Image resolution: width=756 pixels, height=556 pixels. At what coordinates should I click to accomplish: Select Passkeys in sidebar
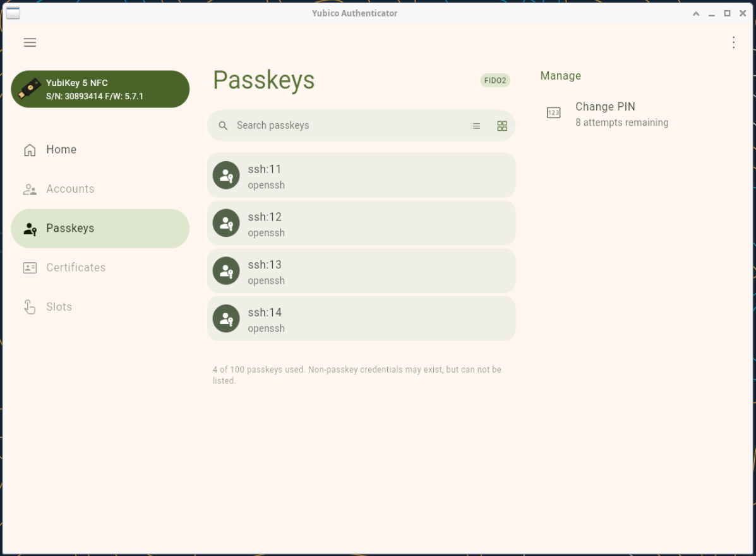[x=100, y=229]
